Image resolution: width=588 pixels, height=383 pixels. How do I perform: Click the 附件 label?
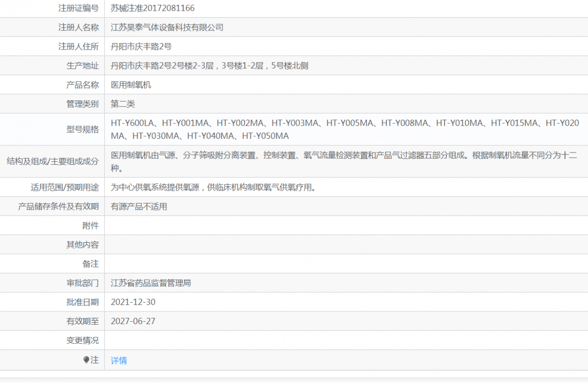click(90, 226)
